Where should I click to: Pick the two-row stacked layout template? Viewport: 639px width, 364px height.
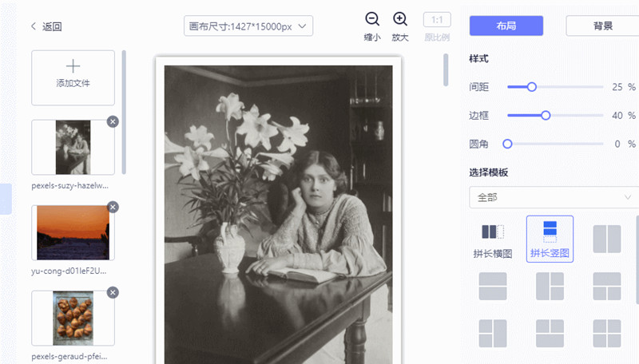tap(493, 286)
